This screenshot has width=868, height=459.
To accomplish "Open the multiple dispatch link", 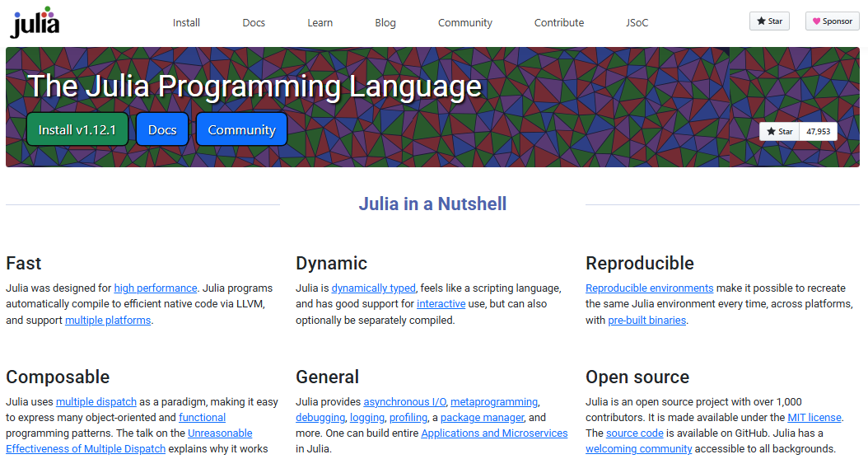I will (x=96, y=401).
